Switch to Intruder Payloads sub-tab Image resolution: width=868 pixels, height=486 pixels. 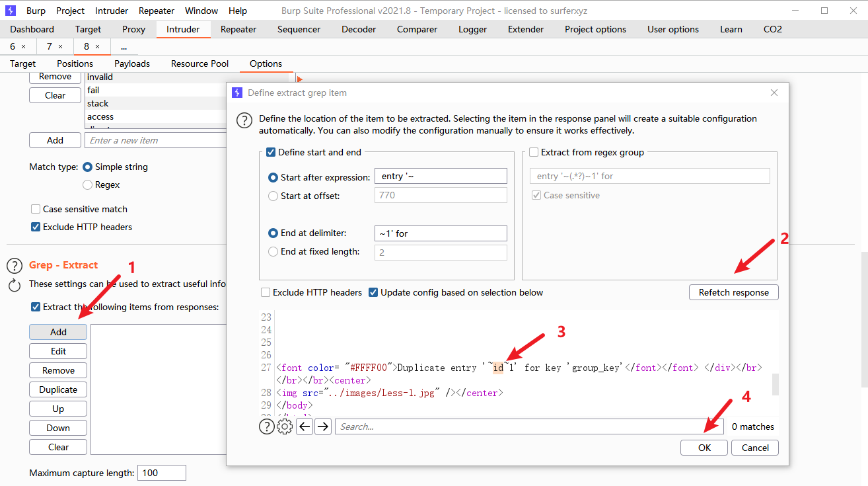[132, 63]
